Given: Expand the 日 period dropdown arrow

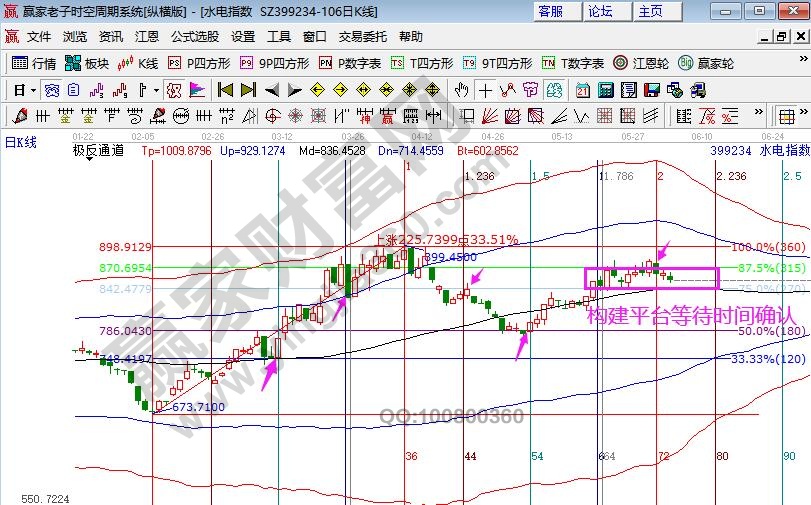Looking at the screenshot, I should 32,90.
